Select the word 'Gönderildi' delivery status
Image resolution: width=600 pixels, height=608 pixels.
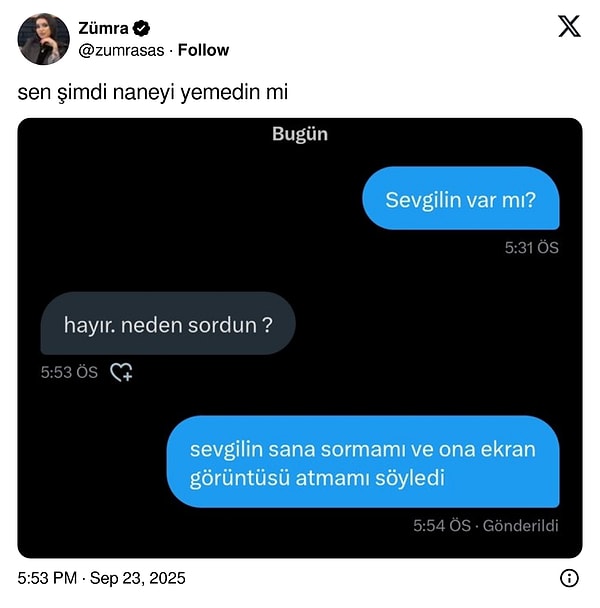point(520,526)
